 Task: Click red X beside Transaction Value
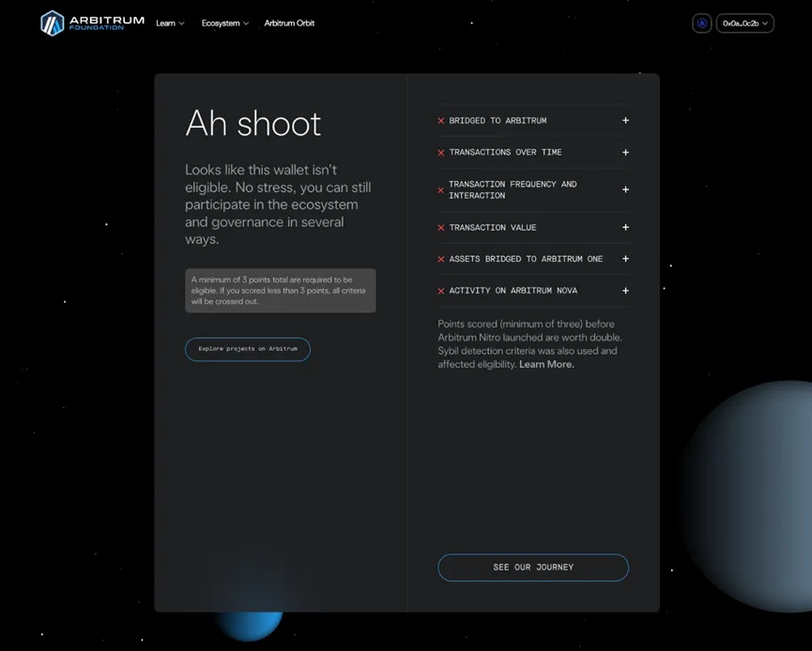tap(440, 228)
